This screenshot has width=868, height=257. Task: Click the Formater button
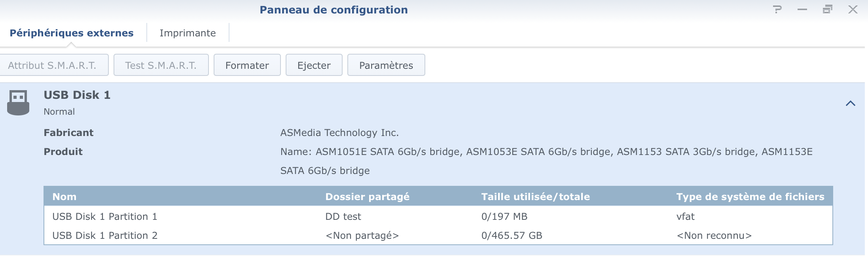pyautogui.click(x=247, y=65)
